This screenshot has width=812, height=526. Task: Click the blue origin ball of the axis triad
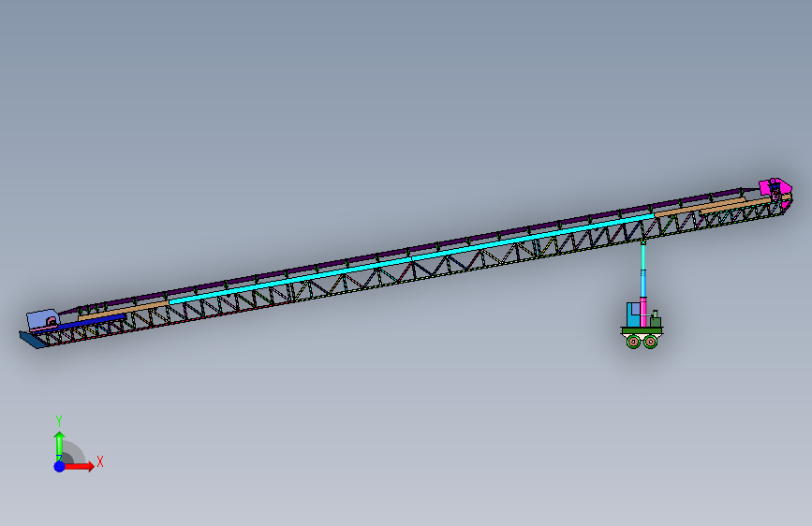click(59, 466)
